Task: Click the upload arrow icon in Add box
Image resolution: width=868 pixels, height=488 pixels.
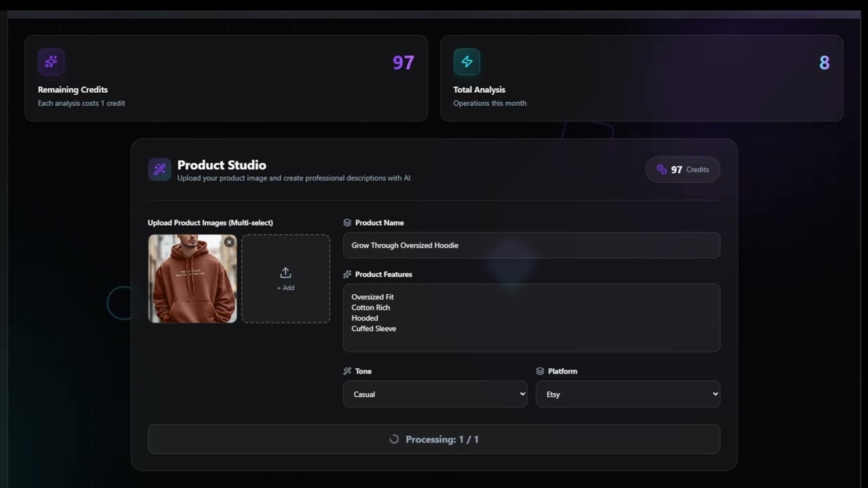Action: click(285, 272)
